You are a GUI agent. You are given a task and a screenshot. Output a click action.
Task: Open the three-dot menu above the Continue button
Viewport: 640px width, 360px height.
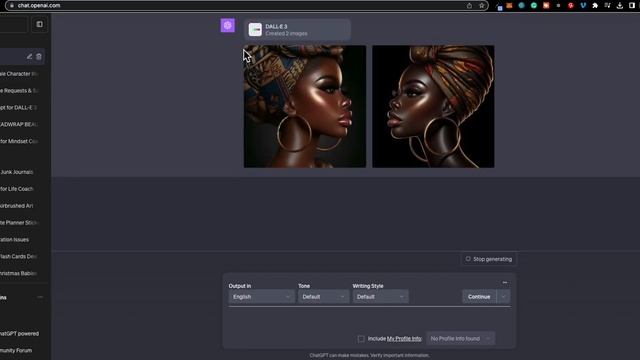[505, 282]
